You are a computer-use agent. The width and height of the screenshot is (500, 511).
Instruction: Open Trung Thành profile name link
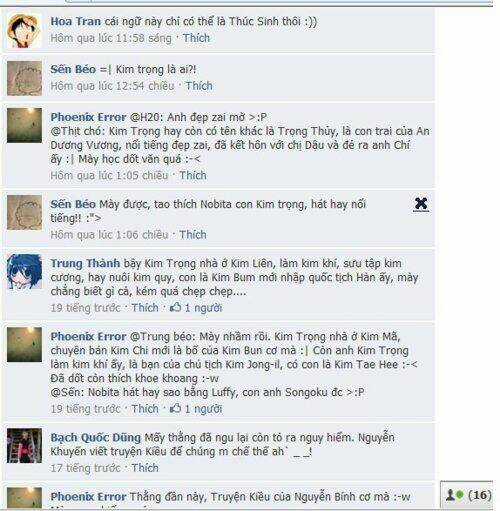[85, 263]
